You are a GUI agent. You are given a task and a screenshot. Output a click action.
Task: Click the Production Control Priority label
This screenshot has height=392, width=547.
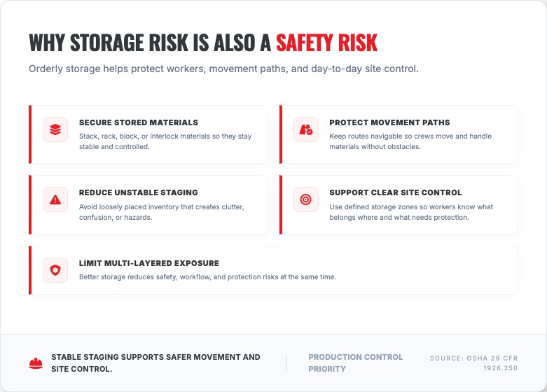point(356,363)
